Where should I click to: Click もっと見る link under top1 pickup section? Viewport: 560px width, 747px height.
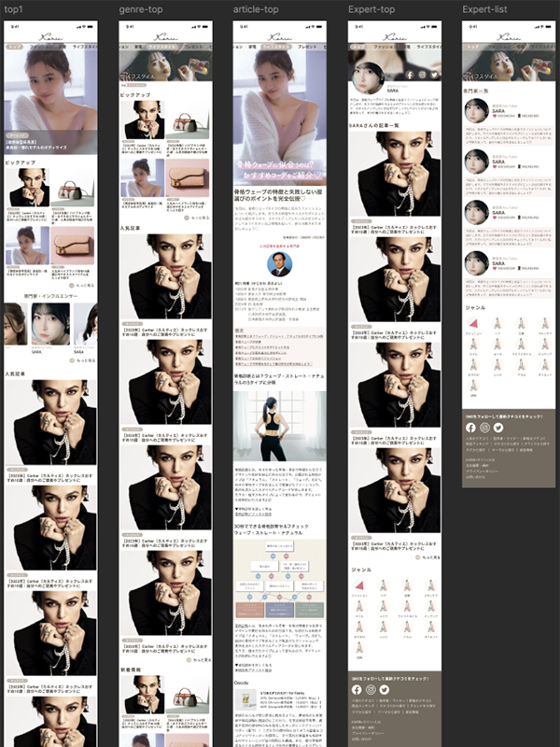click(x=84, y=286)
